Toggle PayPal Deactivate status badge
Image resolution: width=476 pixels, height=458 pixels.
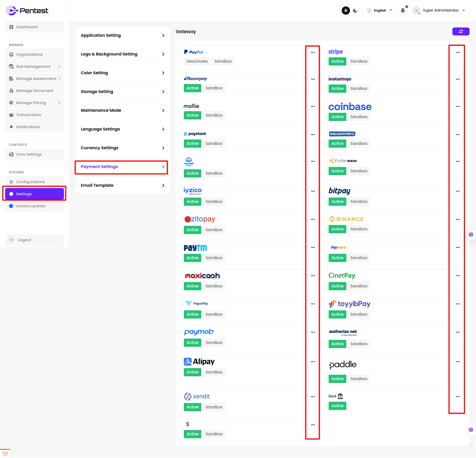tap(197, 61)
